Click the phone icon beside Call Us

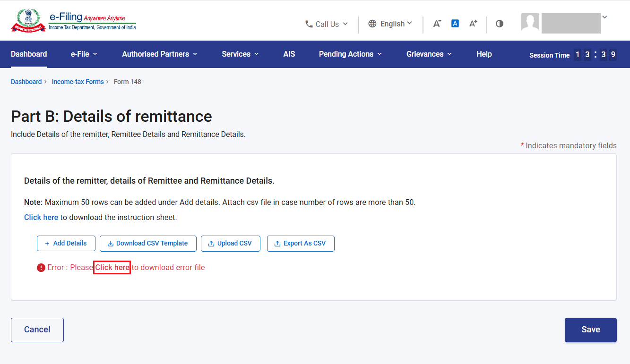pos(309,24)
